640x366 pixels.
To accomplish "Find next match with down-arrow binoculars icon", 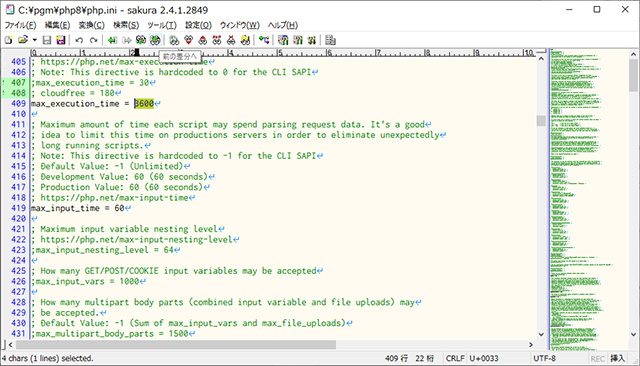I will tap(188, 40).
